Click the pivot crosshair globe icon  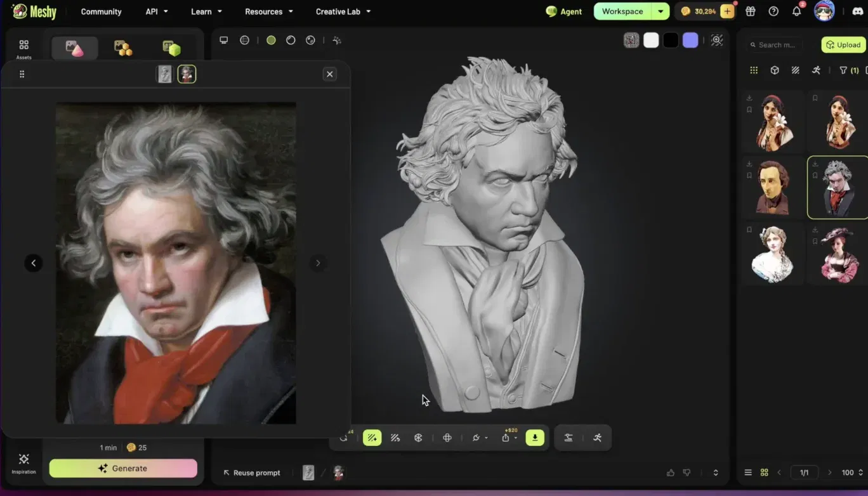447,438
